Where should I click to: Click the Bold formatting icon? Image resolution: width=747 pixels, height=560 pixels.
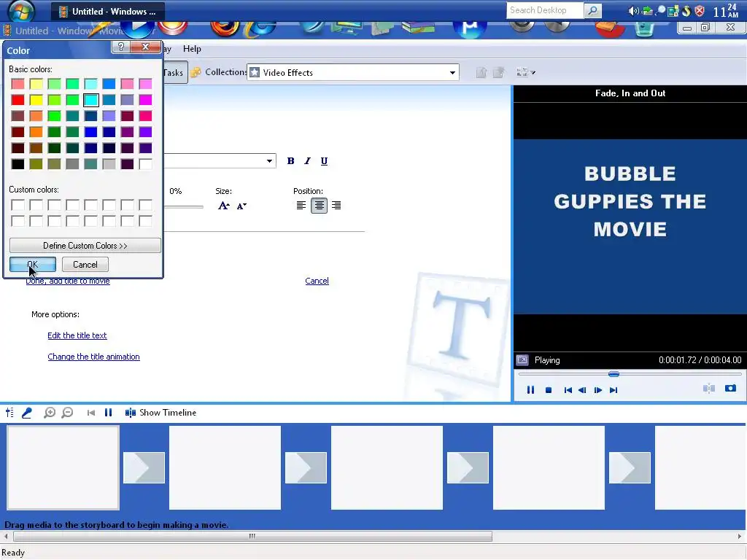point(290,161)
